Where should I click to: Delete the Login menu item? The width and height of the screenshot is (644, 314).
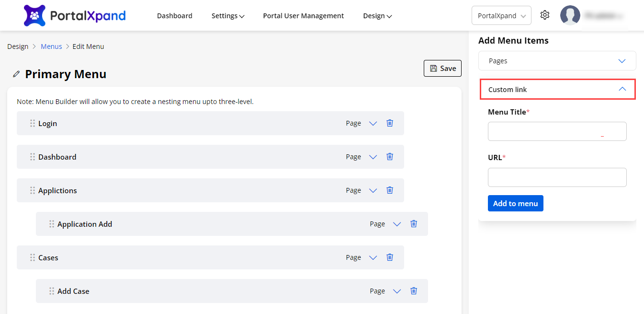tap(390, 123)
